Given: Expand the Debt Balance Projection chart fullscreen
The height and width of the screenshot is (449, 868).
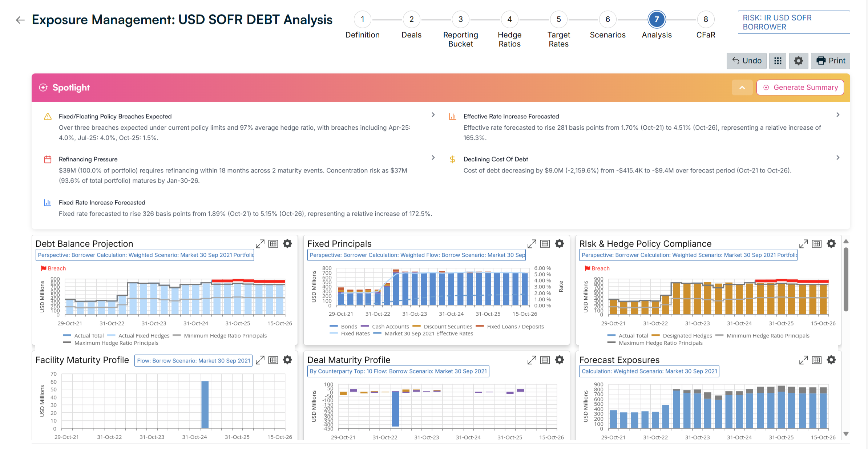Looking at the screenshot, I should pyautogui.click(x=260, y=244).
